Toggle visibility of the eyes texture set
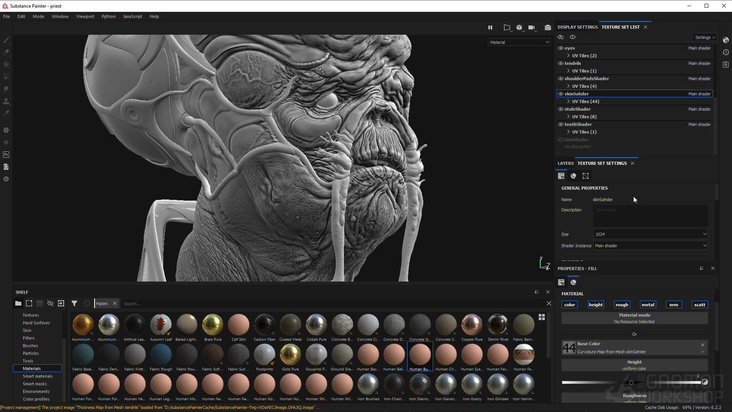Screen dimensions: 732x412 coord(561,48)
